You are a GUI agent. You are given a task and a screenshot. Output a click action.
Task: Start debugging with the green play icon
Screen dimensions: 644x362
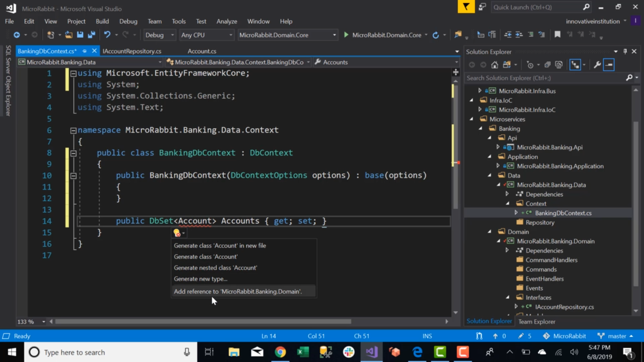click(346, 35)
